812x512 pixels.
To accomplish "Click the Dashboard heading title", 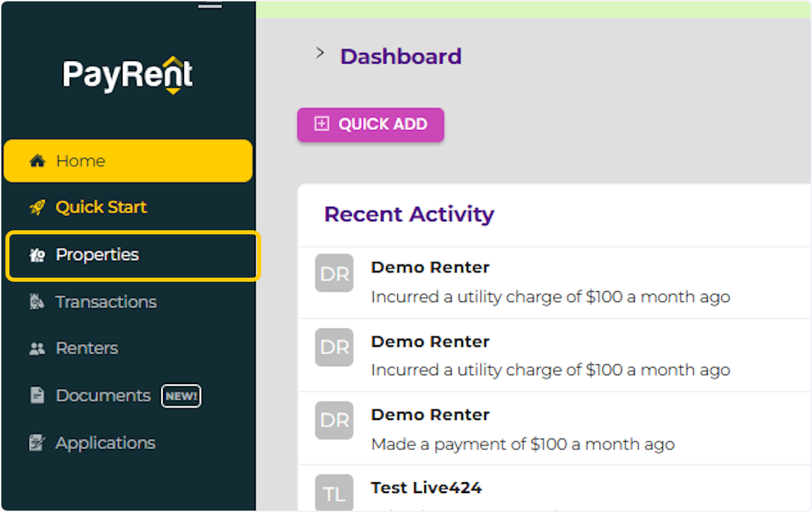I will [x=401, y=56].
